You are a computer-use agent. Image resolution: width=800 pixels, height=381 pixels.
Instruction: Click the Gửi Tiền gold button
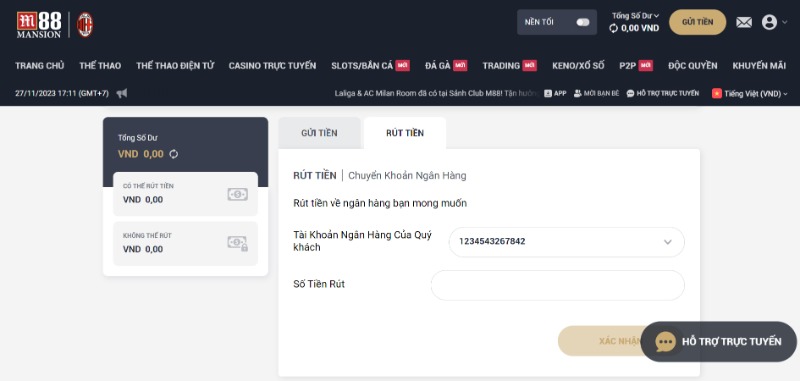click(x=697, y=22)
